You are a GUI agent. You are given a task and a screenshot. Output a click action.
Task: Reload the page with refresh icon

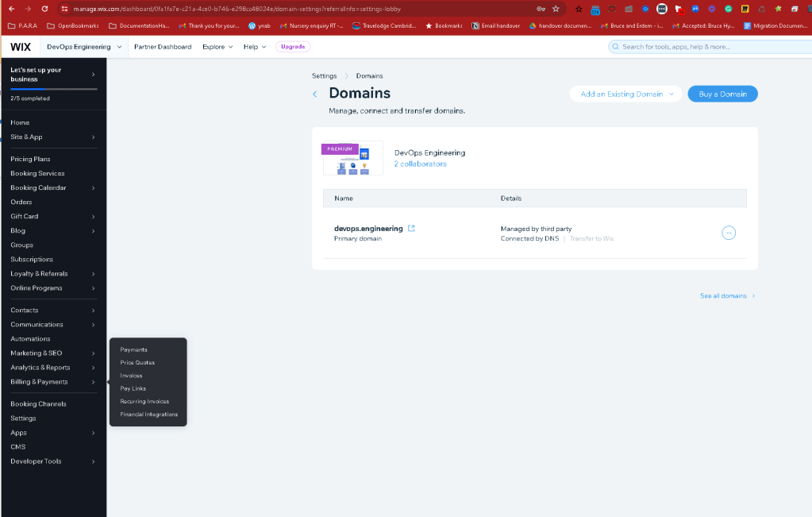(x=44, y=9)
